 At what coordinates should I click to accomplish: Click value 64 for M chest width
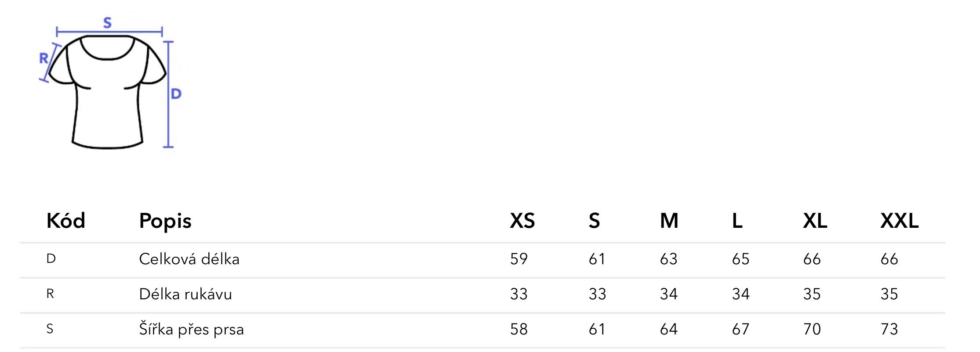click(x=668, y=329)
